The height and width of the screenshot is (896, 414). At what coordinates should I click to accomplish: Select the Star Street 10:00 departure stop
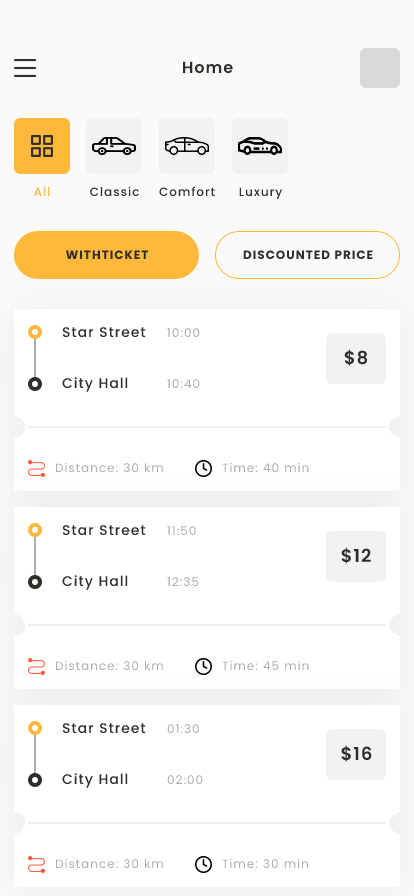131,333
